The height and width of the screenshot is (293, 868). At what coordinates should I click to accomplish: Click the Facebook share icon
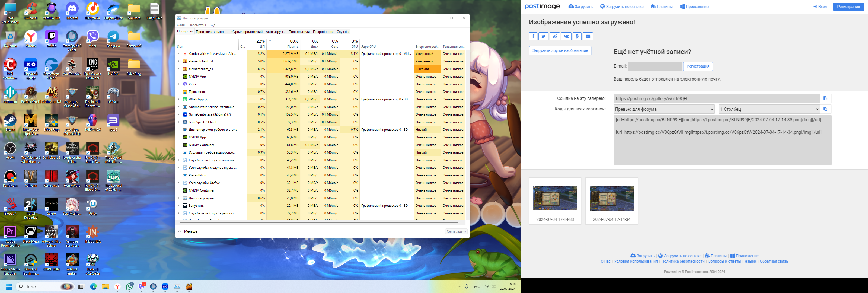[x=533, y=36]
